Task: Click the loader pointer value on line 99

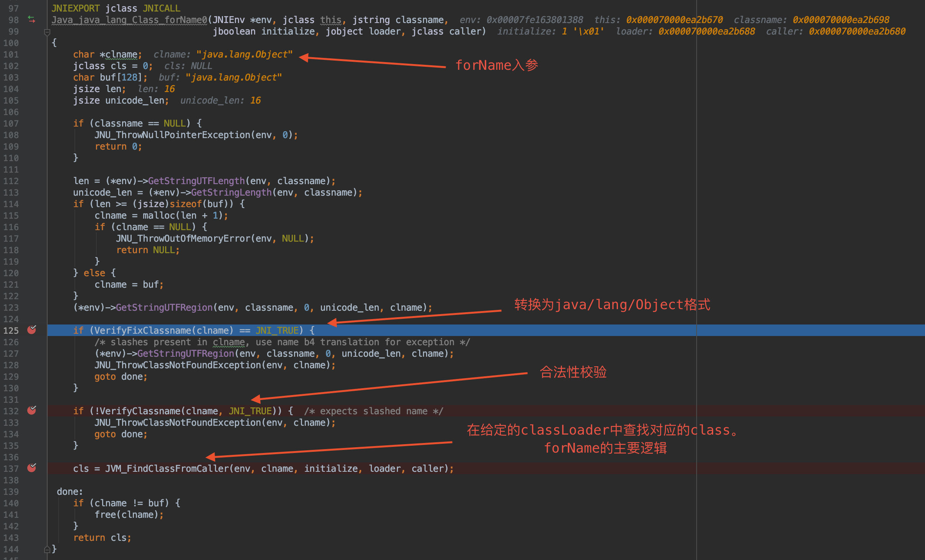Action: click(707, 31)
